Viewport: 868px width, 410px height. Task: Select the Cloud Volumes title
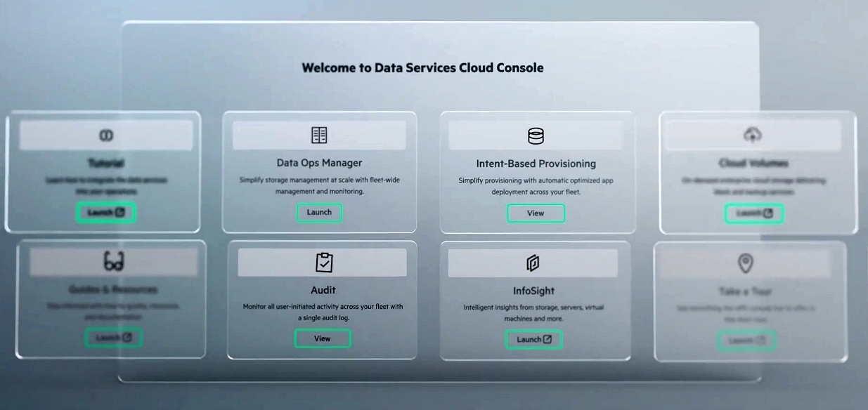753,163
